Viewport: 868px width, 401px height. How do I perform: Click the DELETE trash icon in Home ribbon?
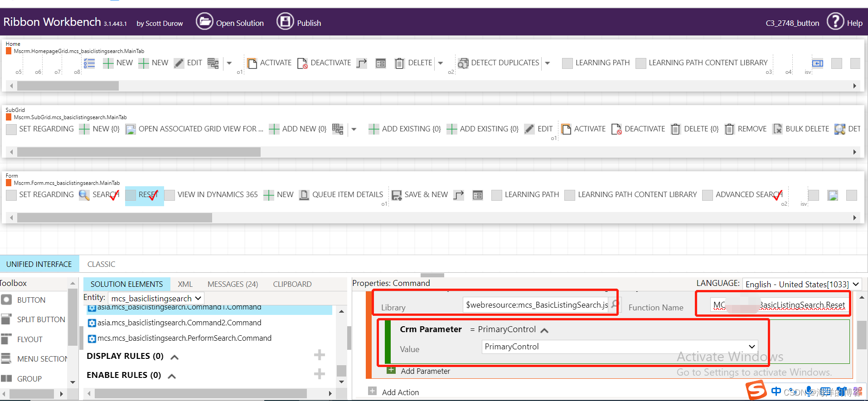[399, 63]
